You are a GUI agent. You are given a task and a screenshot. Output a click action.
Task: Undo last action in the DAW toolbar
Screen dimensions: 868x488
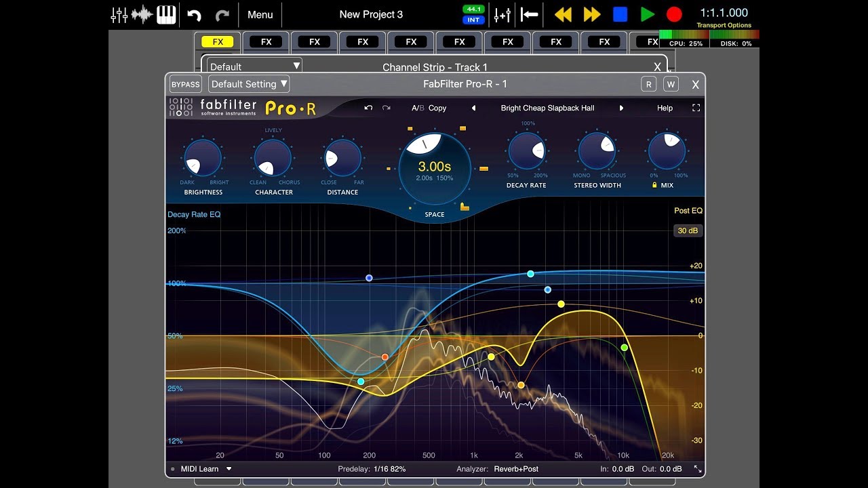[195, 15]
